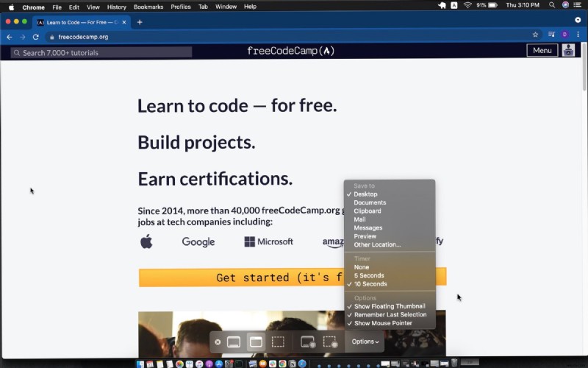588x368 pixels.
Task: Open the Bookmarks menu
Action: pyautogui.click(x=148, y=7)
